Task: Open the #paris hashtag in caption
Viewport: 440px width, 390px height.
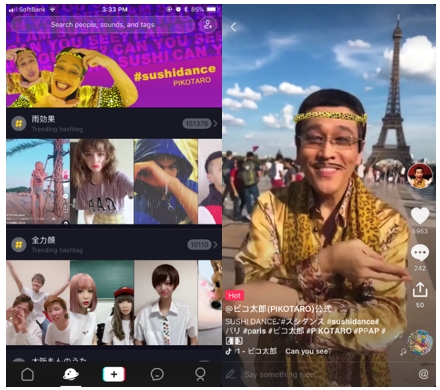Action: click(x=254, y=331)
